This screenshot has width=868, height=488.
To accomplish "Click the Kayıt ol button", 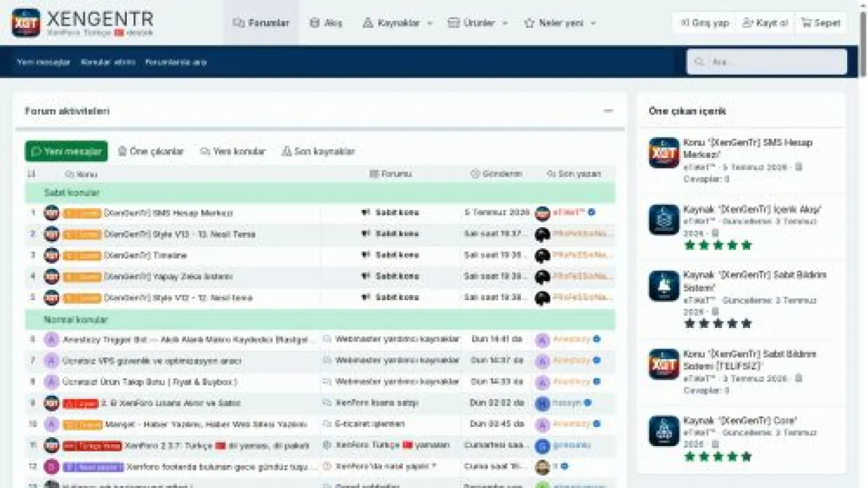I will click(765, 22).
